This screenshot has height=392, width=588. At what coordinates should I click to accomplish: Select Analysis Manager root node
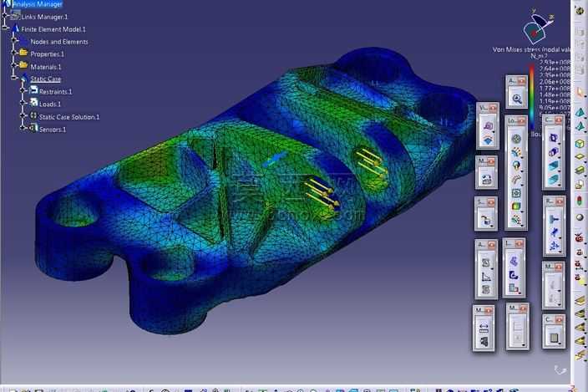pyautogui.click(x=38, y=4)
